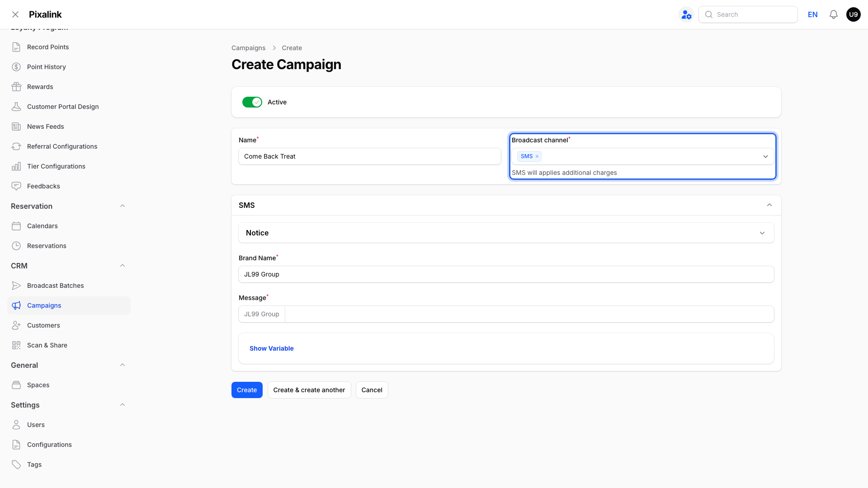Open Users under Settings
868x488 pixels.
[69, 425]
